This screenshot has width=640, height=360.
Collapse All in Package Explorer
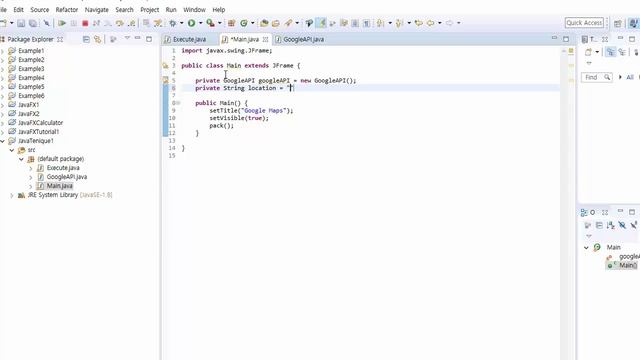point(86,39)
